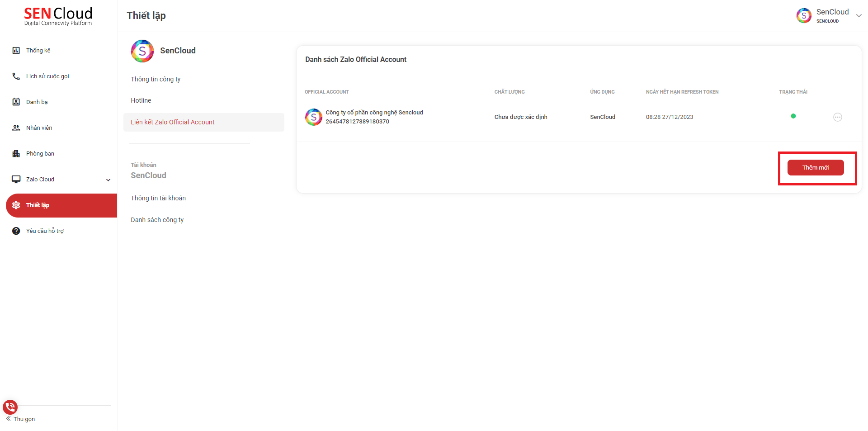Click the phone icon for Lịch sử cuộc gọi
The height and width of the screenshot is (431, 868).
pos(16,76)
